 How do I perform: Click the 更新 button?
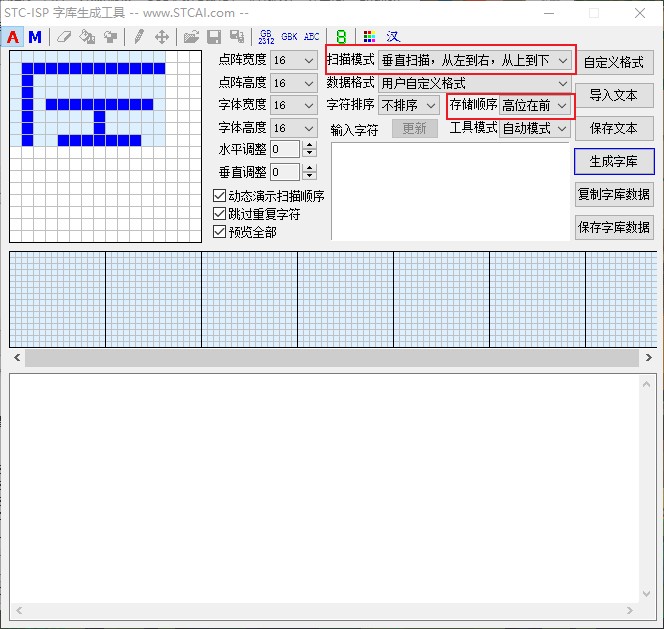pos(415,128)
